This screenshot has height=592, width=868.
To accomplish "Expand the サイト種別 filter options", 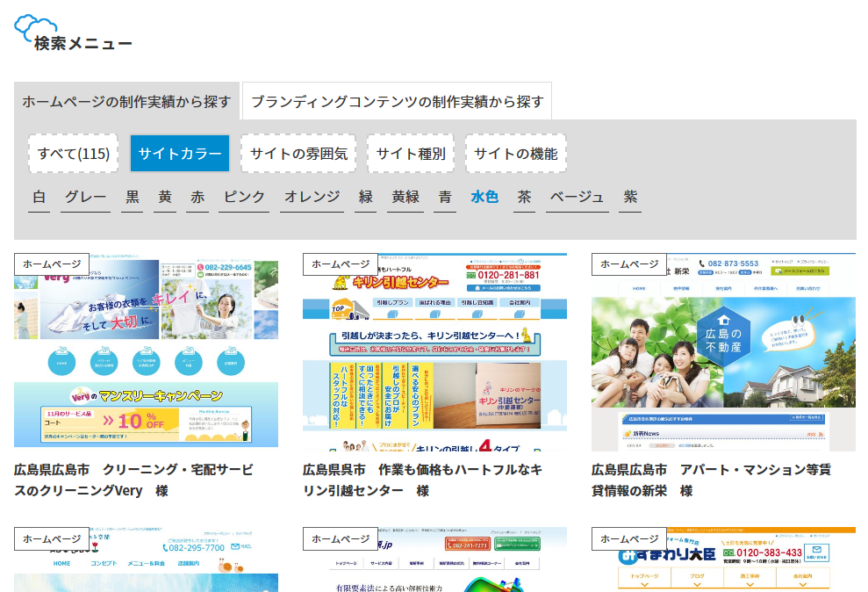I will click(411, 154).
